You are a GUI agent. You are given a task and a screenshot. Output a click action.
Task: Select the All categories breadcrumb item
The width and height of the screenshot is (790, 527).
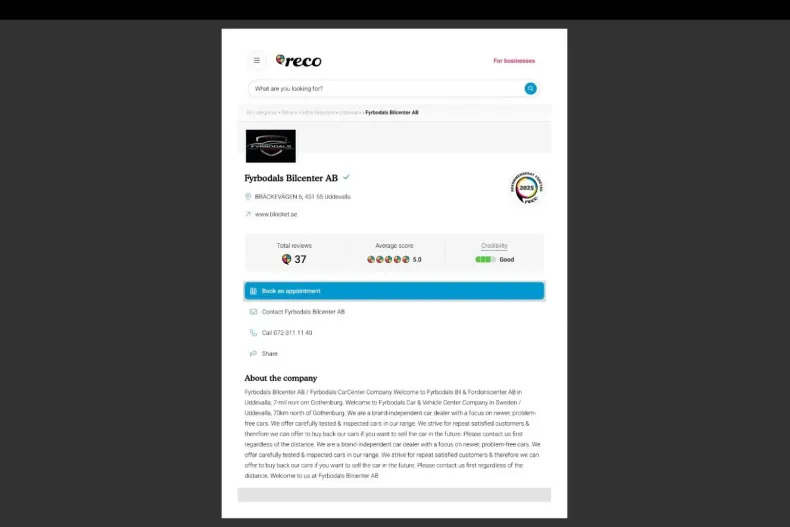(261, 113)
